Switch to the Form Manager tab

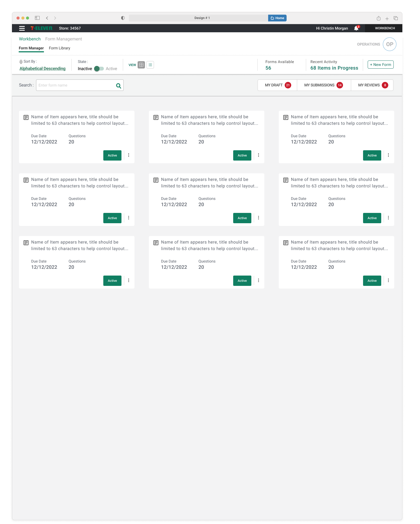tap(31, 48)
